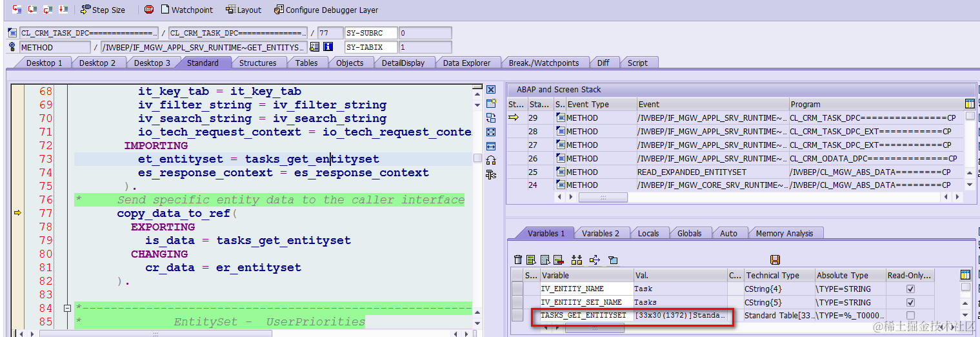Click the full screen tool icon
This screenshot has height=337, width=980.
click(491, 132)
